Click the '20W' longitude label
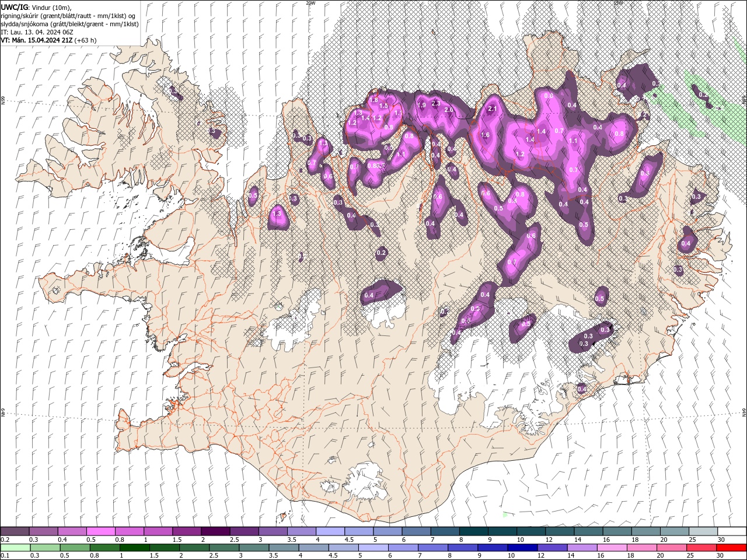Image resolution: width=747 pixels, height=560 pixels. point(310,3)
